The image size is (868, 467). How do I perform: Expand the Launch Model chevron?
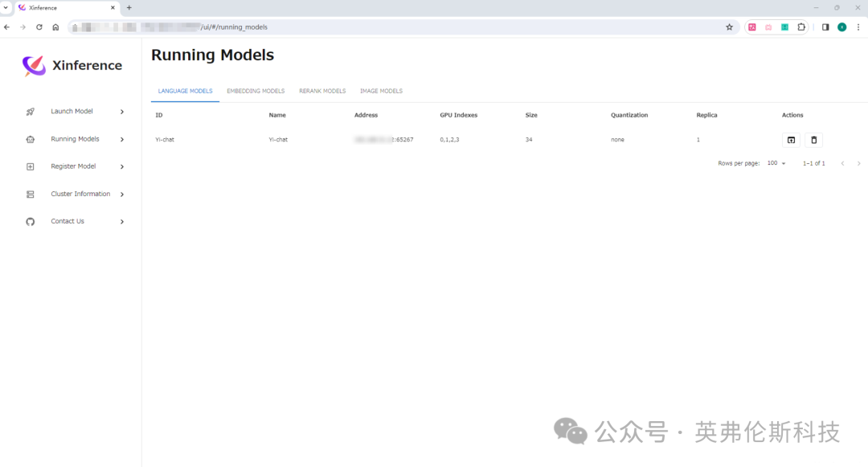coord(122,112)
